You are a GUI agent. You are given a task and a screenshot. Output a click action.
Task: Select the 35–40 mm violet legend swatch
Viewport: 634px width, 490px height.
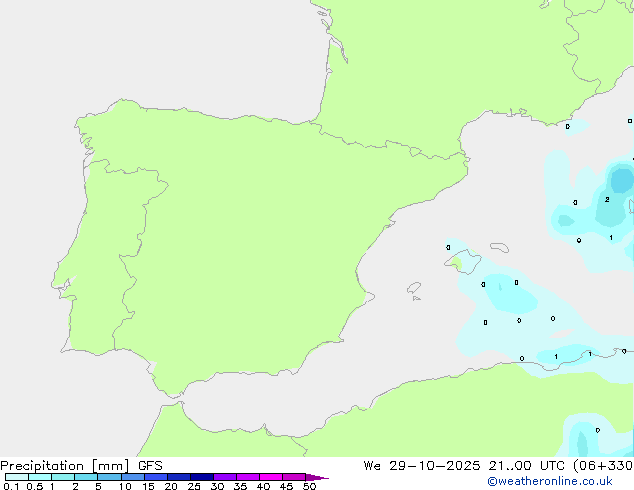tap(248, 477)
